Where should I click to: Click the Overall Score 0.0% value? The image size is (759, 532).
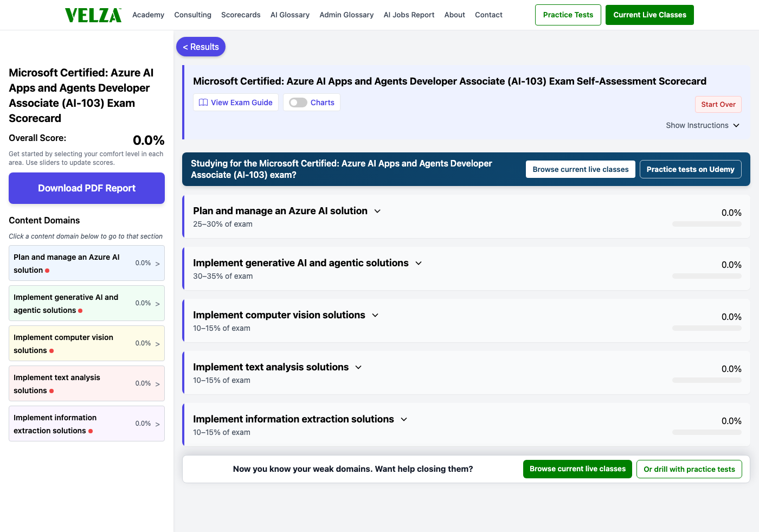[x=149, y=140]
